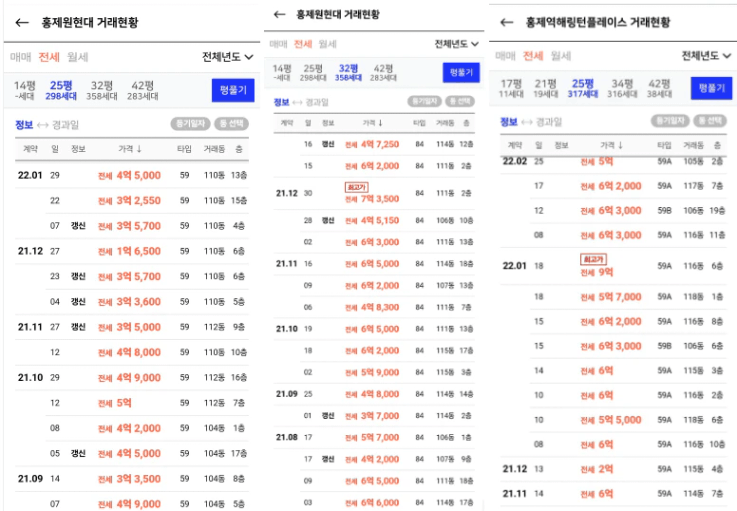This screenshot has width=737, height=511.
Task: Click 평풀기 button in left panel
Action: pyautogui.click(x=233, y=90)
